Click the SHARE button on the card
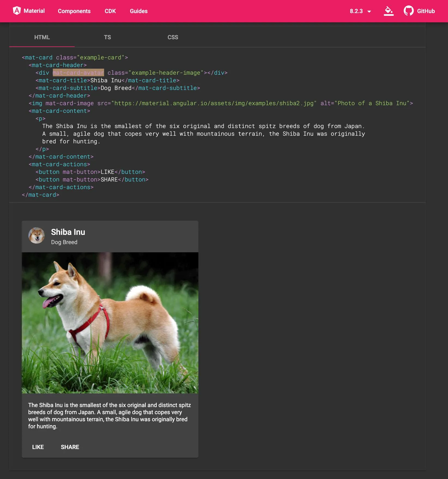Image resolution: width=448 pixels, height=479 pixels. (70, 447)
